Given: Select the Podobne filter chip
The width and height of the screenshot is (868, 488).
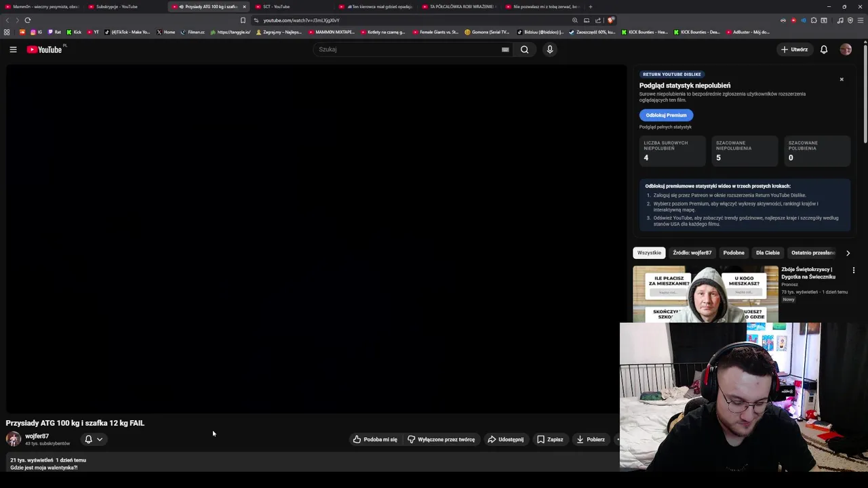Looking at the screenshot, I should (734, 253).
